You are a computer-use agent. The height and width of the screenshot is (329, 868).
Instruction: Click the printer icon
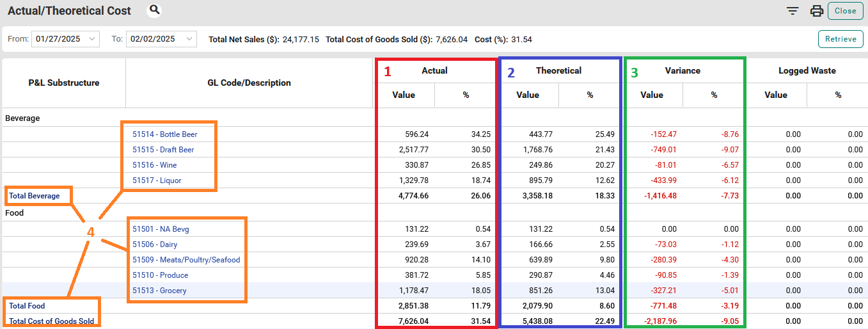pyautogui.click(x=816, y=11)
